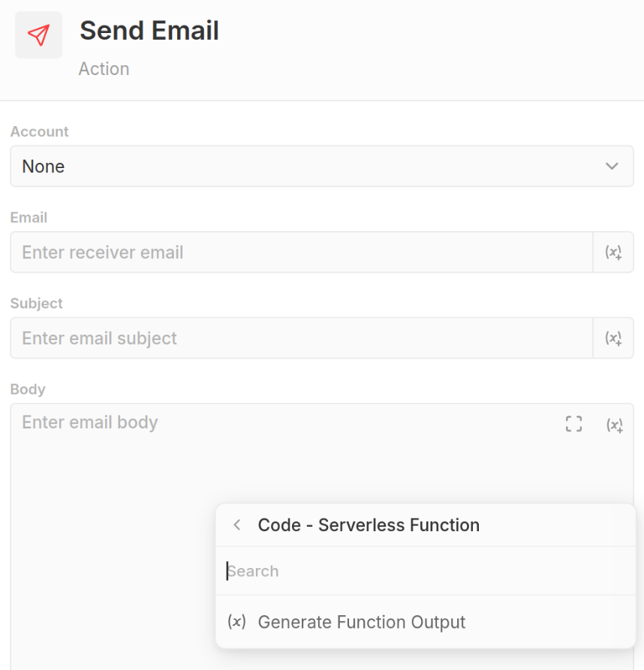Open variable picker for Email field
The image size is (644, 670).
coord(613,252)
